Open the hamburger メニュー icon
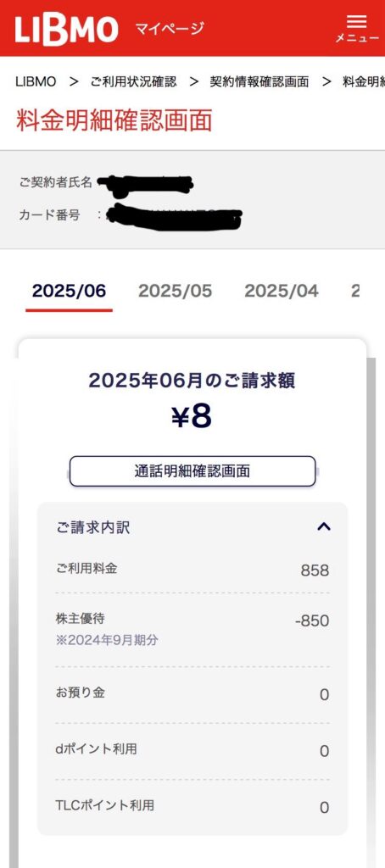The height and width of the screenshot is (868, 385). click(357, 28)
